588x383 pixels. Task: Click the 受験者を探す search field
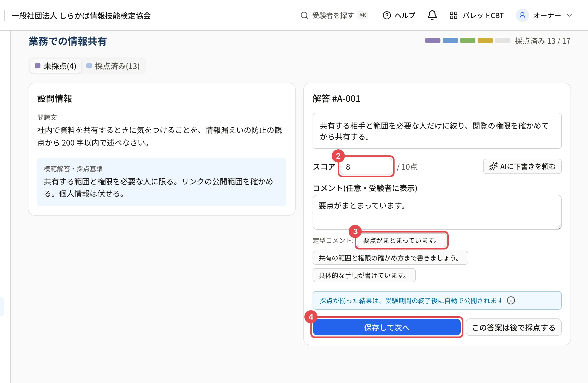334,15
